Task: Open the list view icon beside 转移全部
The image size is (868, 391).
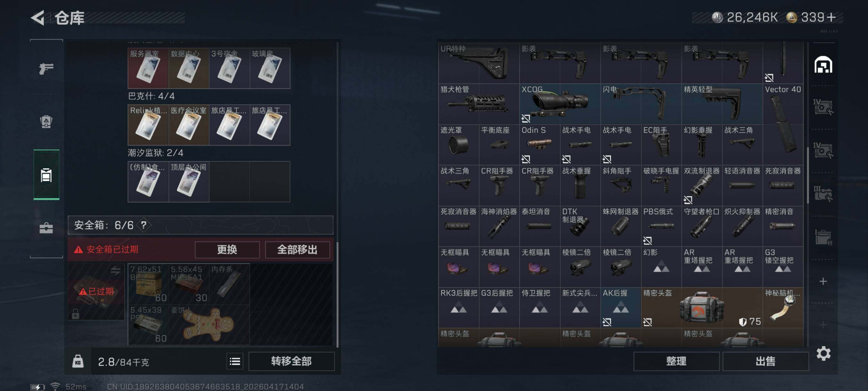Action: (235, 361)
